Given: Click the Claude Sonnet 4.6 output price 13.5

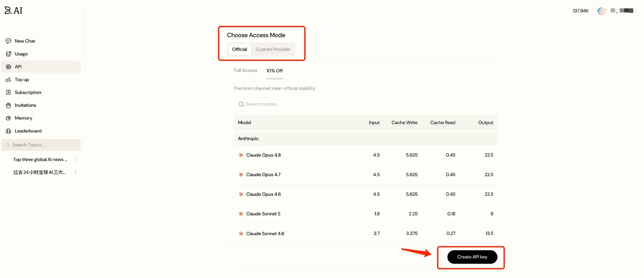Looking at the screenshot, I should [489, 233].
